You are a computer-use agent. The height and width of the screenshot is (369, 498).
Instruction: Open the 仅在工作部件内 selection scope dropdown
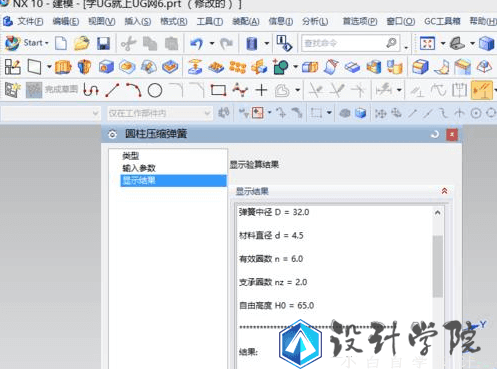click(160, 114)
